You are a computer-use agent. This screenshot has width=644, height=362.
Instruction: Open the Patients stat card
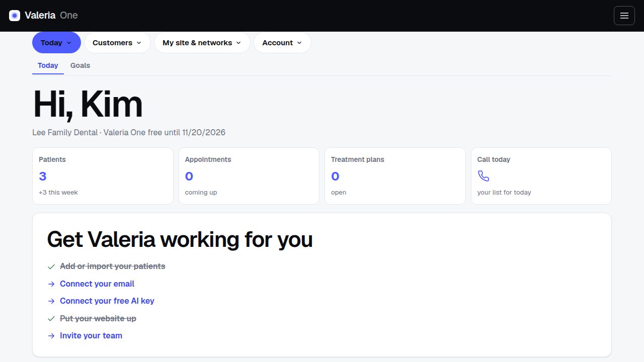(x=103, y=176)
